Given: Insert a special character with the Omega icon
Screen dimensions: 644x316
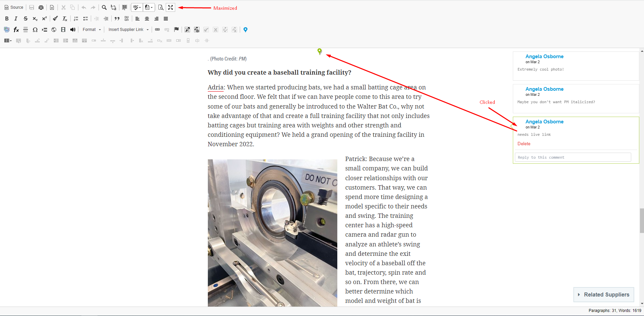Looking at the screenshot, I should click(x=35, y=30).
